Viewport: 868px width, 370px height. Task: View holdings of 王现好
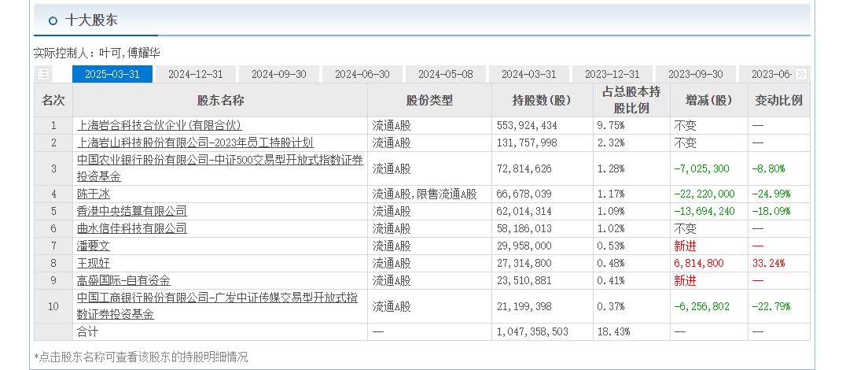click(94, 263)
